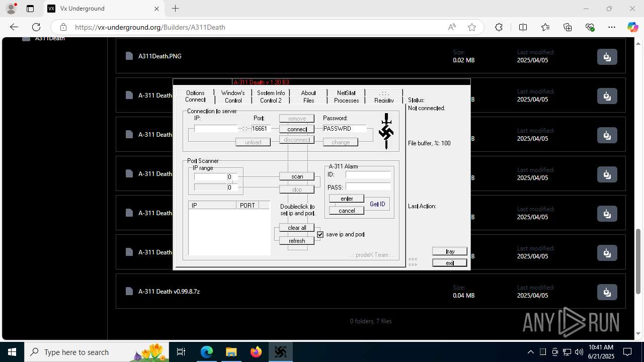Click the connect button

point(297,129)
